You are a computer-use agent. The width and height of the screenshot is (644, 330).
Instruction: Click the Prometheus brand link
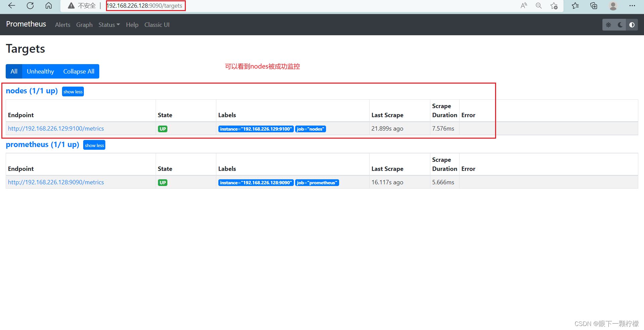coord(26,24)
